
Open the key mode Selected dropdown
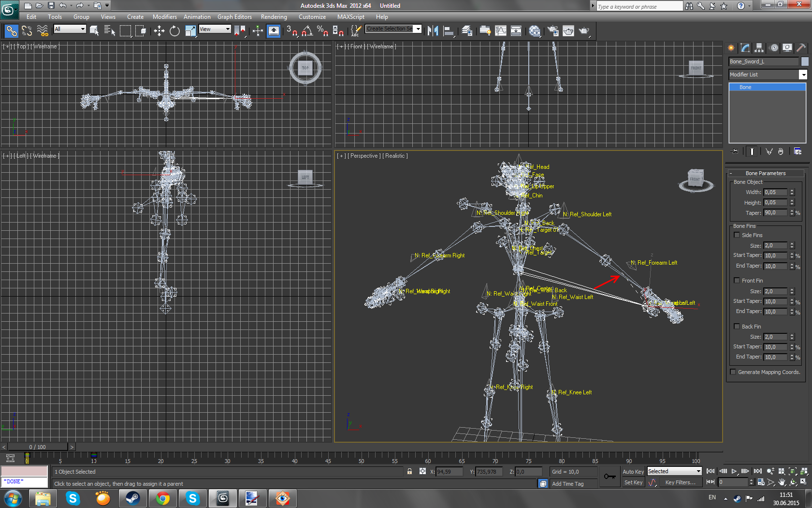click(674, 471)
